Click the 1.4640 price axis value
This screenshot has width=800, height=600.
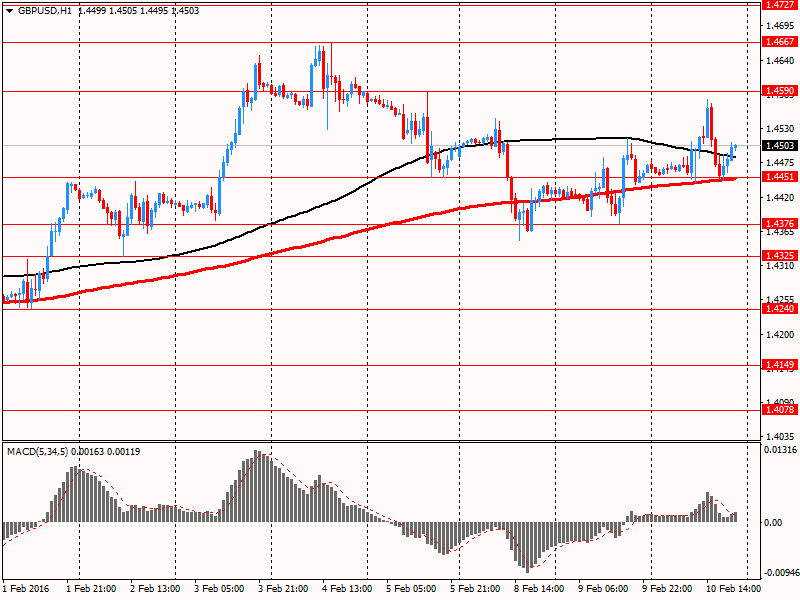point(780,60)
